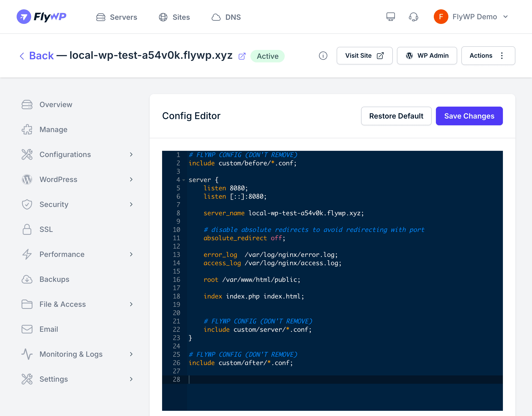This screenshot has height=416, width=532.
Task: Expand the File & Access submenu chevron
Action: point(131,304)
